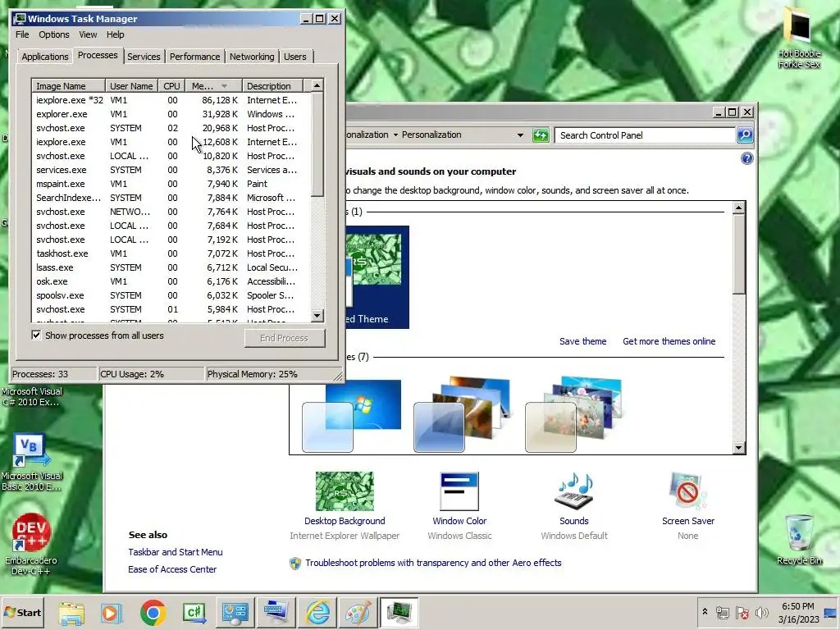Select the explorer.exe process row
This screenshot has height=630, width=840.
coord(171,114)
